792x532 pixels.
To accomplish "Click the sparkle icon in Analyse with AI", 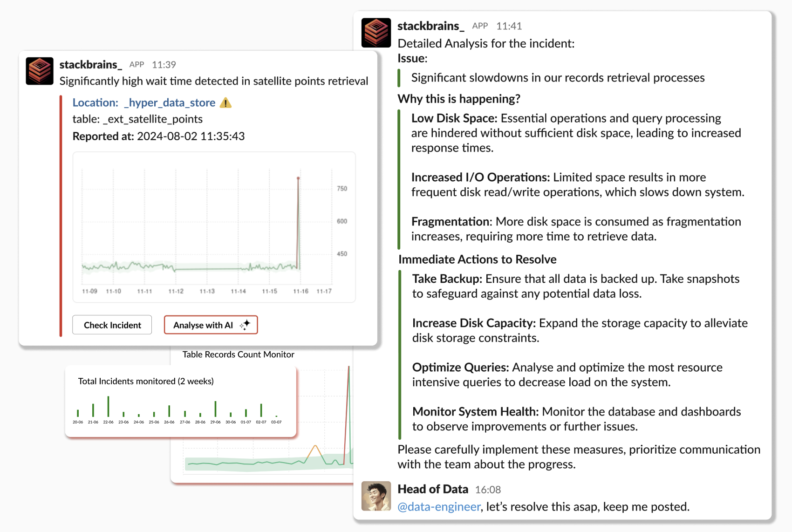I will (x=245, y=325).
